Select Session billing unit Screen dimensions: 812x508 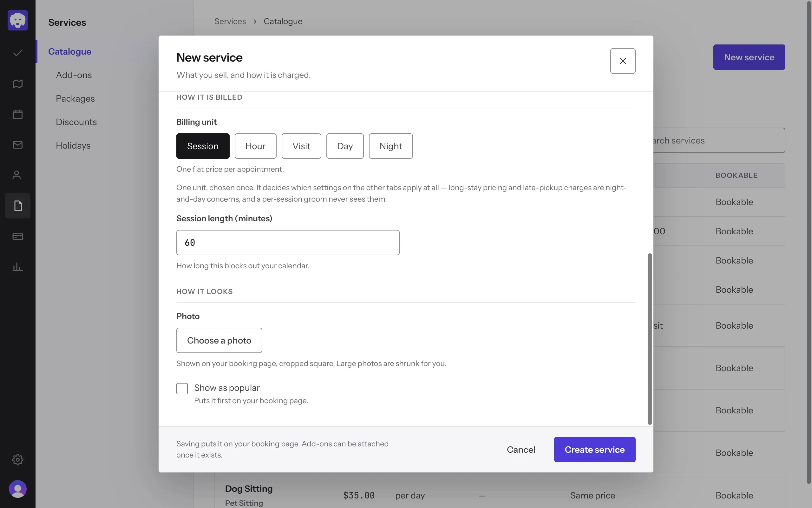point(203,146)
